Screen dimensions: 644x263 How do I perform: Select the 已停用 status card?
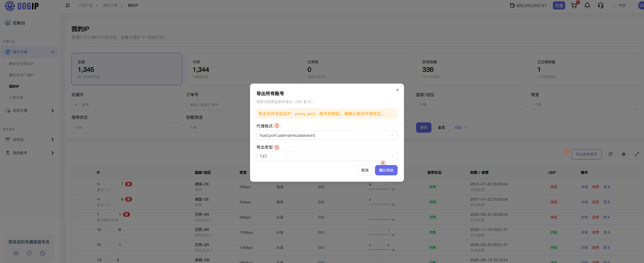coord(356,69)
